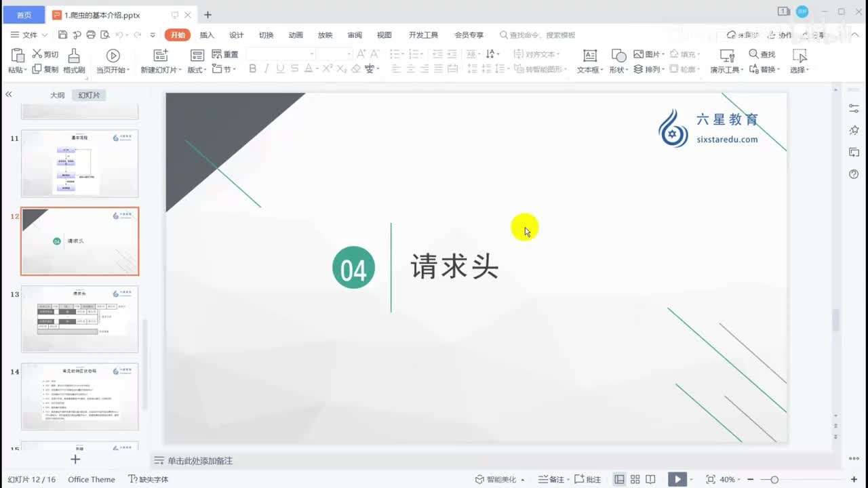Open the zoom percentage 40% dropdown
This screenshot has height=488, width=868.
tap(740, 479)
